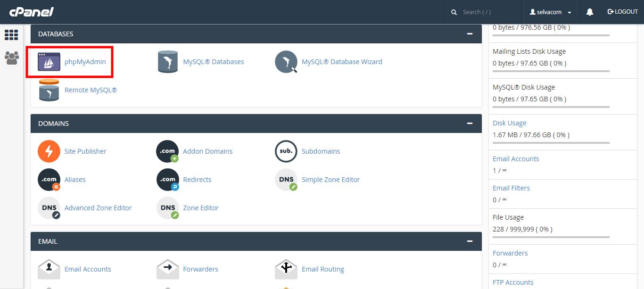The image size is (644, 289).
Task: Open the Forwarders link in Email section
Action: tap(200, 269)
